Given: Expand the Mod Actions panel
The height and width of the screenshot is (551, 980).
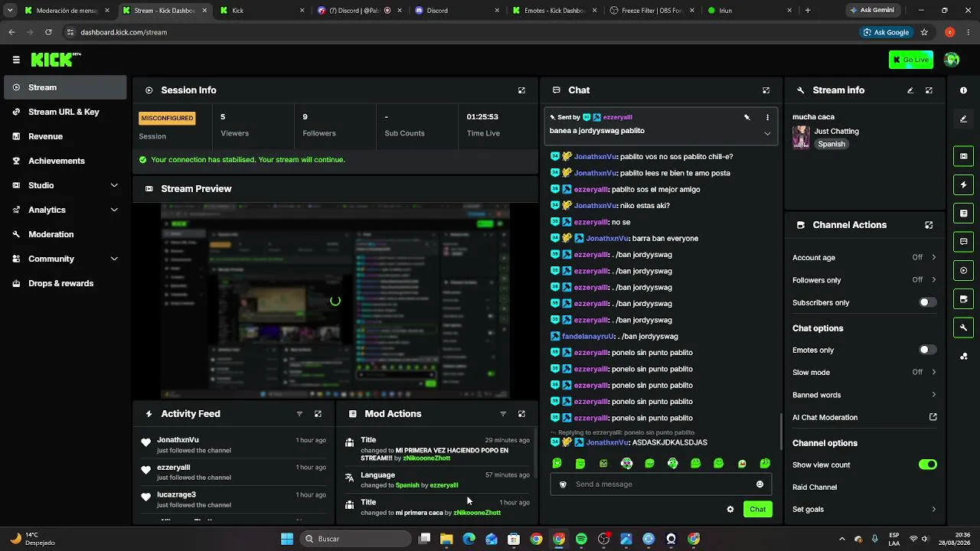Looking at the screenshot, I should (x=521, y=414).
